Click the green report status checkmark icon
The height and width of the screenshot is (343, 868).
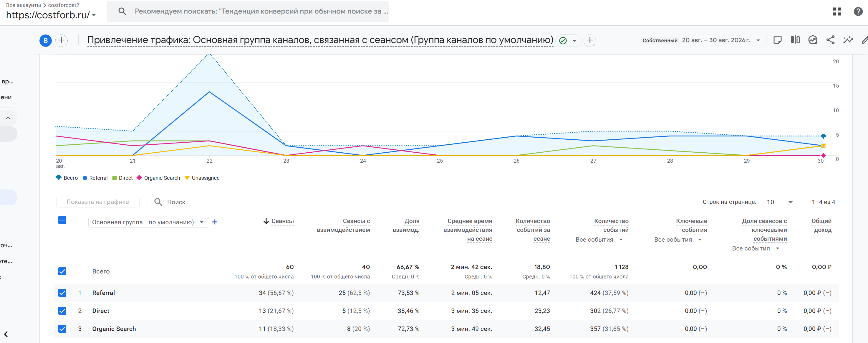[562, 40]
